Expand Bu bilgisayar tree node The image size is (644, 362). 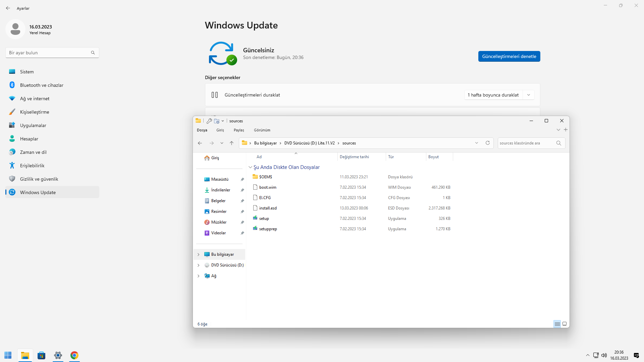pyautogui.click(x=198, y=254)
